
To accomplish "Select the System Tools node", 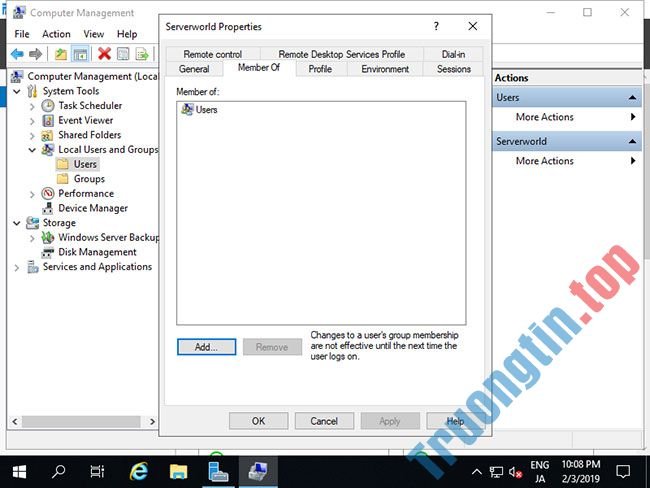I will 71,91.
